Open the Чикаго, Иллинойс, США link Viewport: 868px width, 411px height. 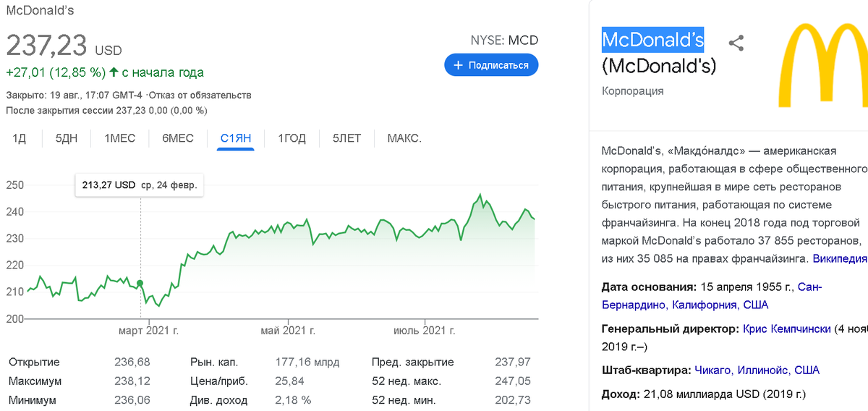757,370
